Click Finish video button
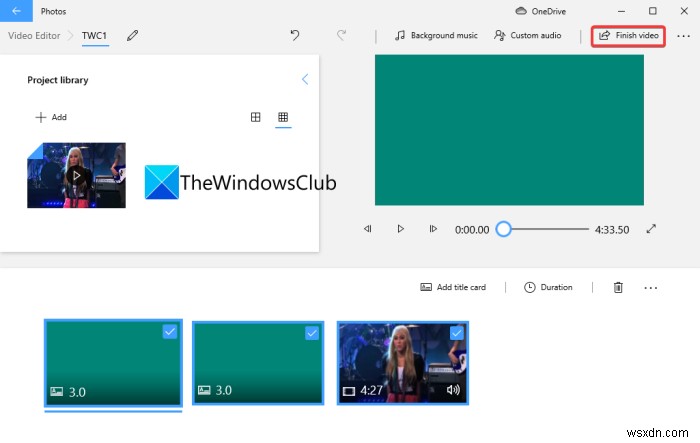The width and height of the screenshot is (700, 443). point(628,36)
